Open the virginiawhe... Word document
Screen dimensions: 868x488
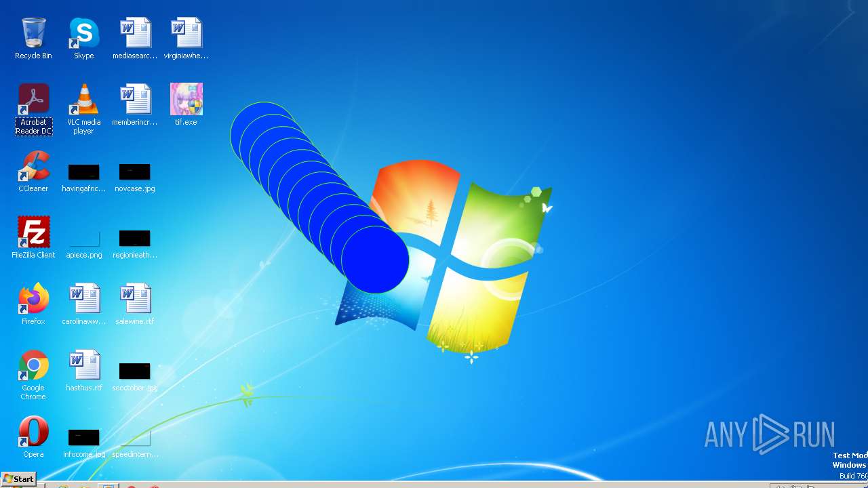(186, 39)
